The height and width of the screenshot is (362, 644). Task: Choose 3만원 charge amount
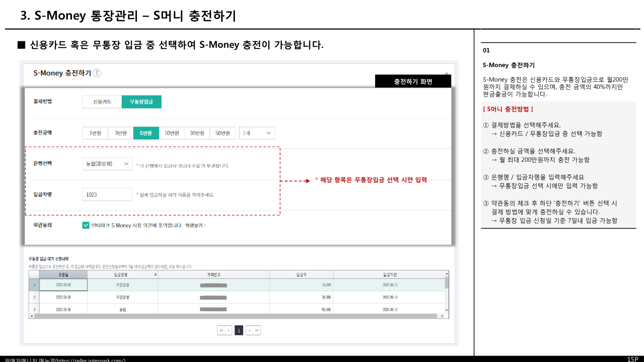tap(121, 133)
